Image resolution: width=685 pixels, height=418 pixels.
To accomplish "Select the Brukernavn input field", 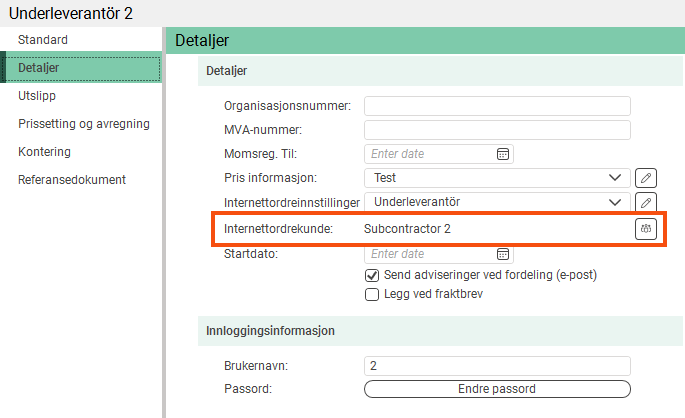I will point(497,366).
